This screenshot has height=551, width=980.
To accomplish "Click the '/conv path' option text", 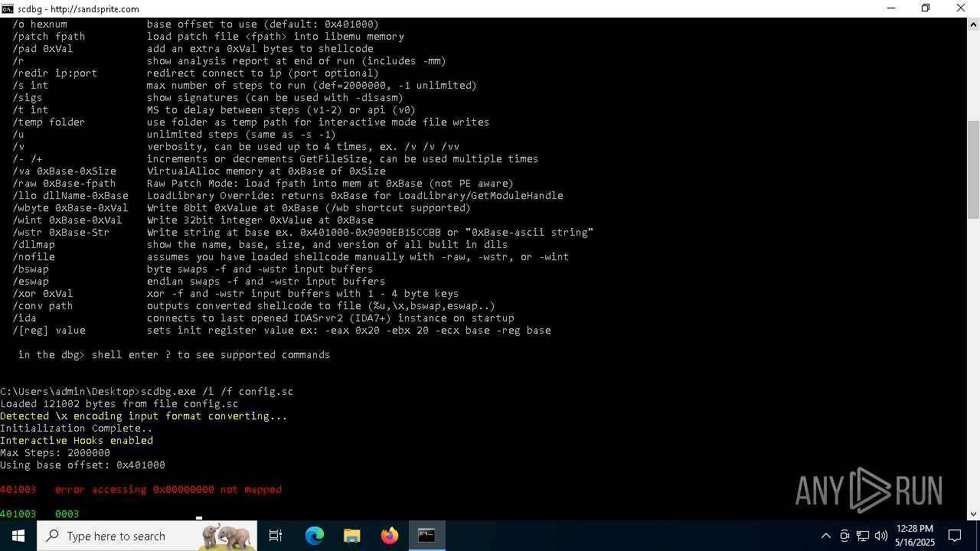I will click(43, 306).
